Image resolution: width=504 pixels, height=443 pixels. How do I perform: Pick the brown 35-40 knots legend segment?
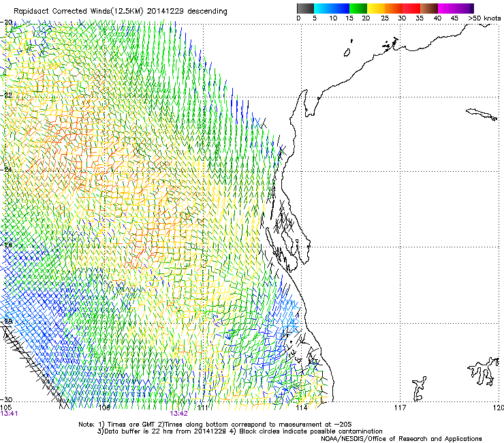[x=429, y=8]
